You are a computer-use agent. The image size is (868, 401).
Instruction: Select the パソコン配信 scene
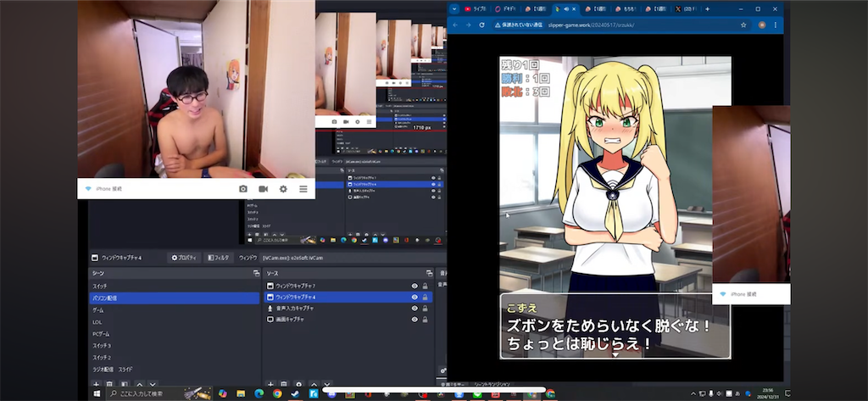(175, 298)
